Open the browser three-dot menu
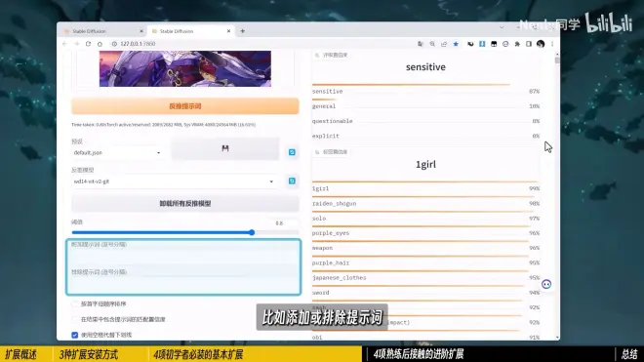The height and width of the screenshot is (362, 644). coord(552,44)
